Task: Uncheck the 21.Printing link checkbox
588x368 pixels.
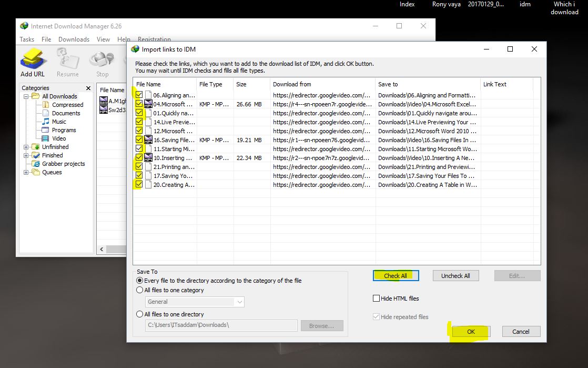Action: click(139, 167)
